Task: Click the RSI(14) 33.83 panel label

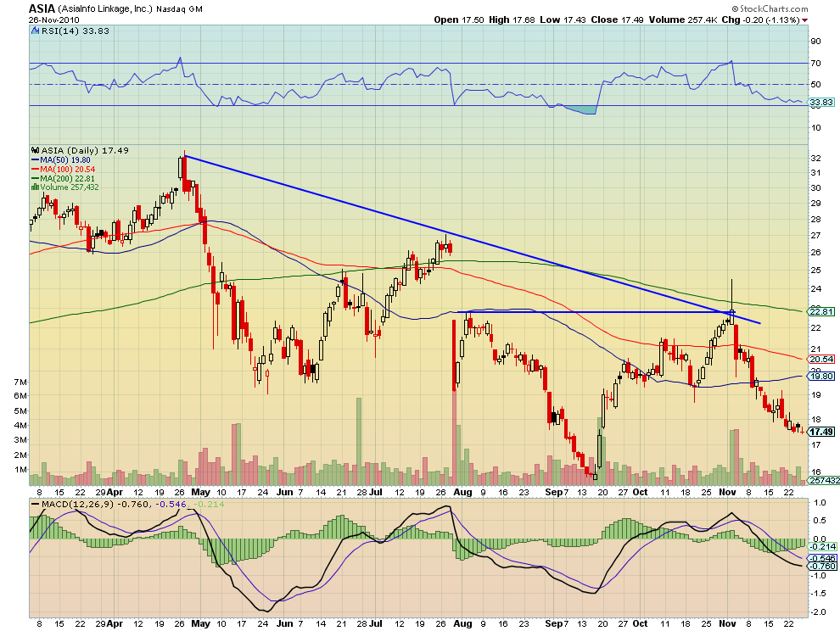Action: [75, 31]
